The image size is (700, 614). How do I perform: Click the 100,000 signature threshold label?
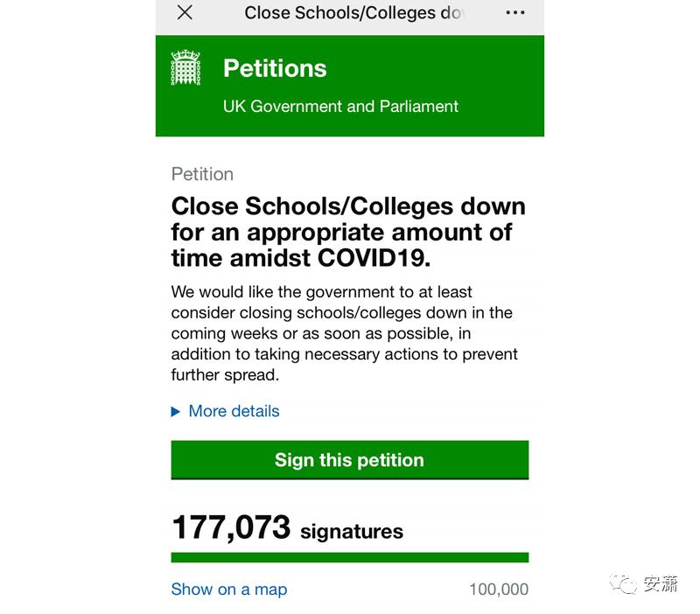[498, 590]
